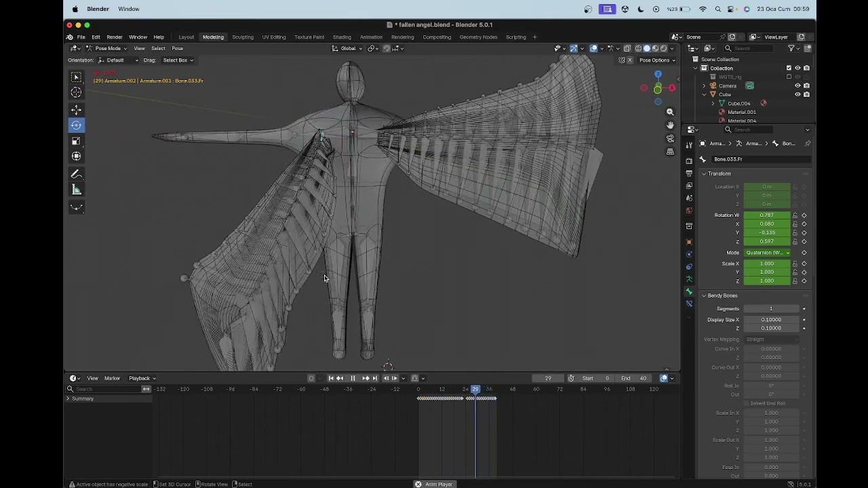Image resolution: width=868 pixels, height=488 pixels.
Task: Switch to the Animation workspace tab
Action: click(371, 37)
